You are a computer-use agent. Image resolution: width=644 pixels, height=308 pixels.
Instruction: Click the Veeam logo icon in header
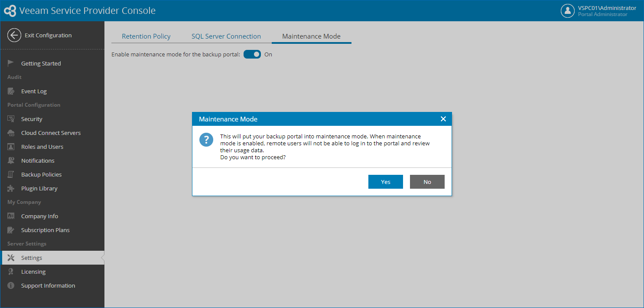[x=10, y=11]
